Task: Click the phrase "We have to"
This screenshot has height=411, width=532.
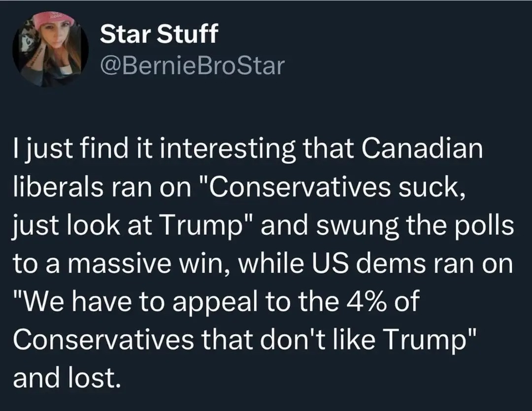Action: [x=104, y=302]
